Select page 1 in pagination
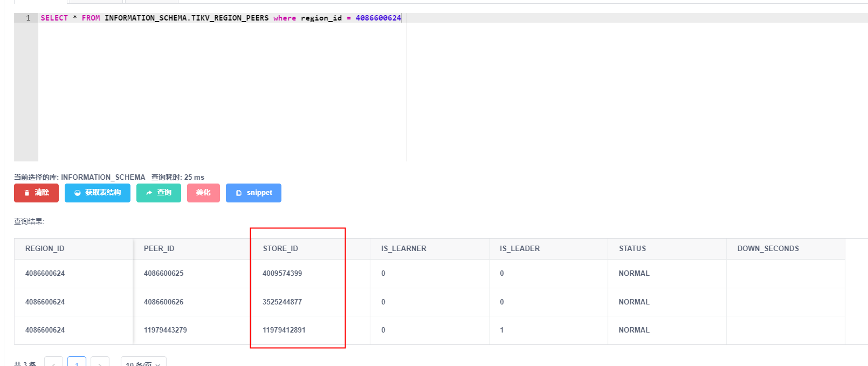Screen dimensions: 868x366 pyautogui.click(x=77, y=363)
